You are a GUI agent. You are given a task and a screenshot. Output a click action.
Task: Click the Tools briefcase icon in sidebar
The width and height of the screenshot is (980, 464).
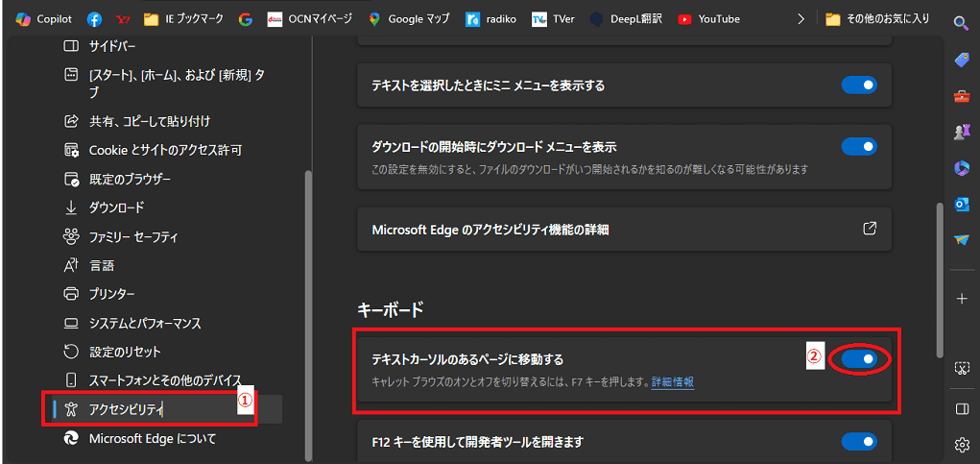pyautogui.click(x=961, y=96)
